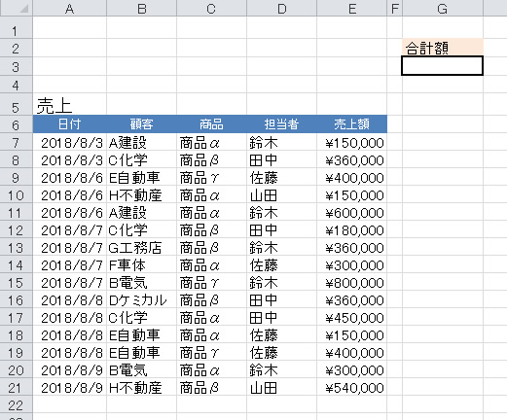Select row 6 header
The width and height of the screenshot is (507, 420).
click(17, 124)
